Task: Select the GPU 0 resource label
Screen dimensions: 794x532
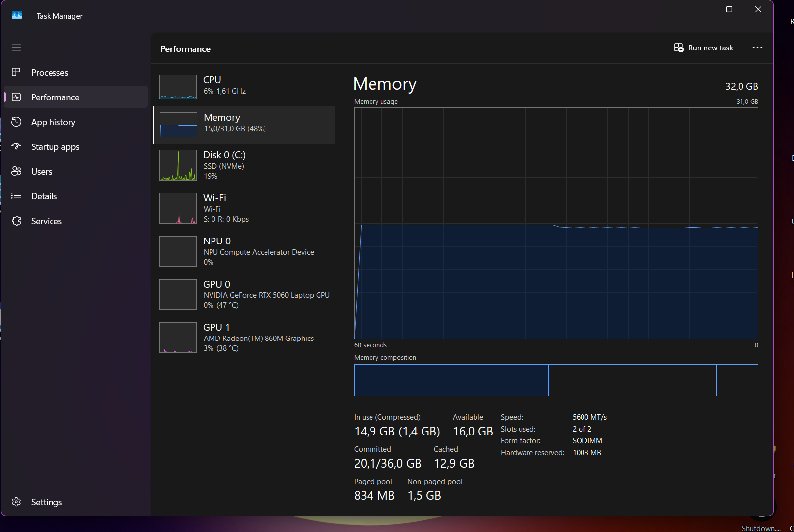Action: point(216,284)
